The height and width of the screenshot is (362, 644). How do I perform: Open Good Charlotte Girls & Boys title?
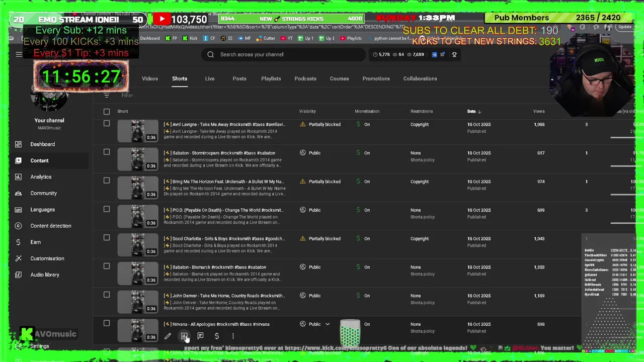pos(224,239)
